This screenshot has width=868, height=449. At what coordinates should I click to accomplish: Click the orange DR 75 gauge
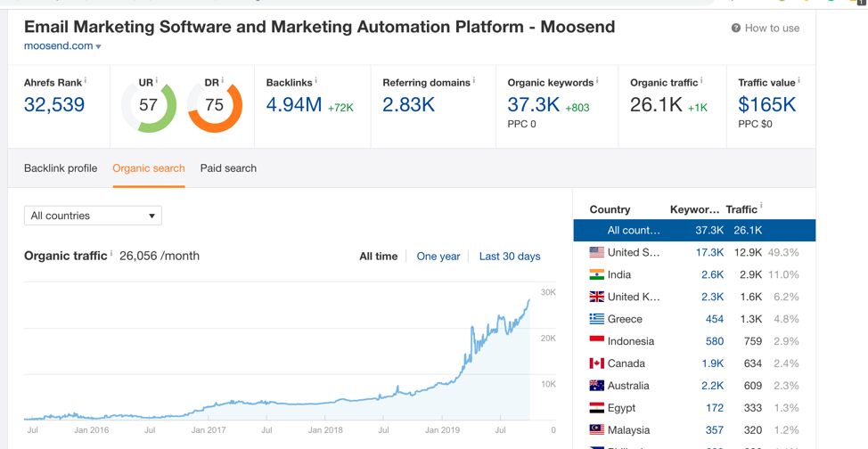214,104
